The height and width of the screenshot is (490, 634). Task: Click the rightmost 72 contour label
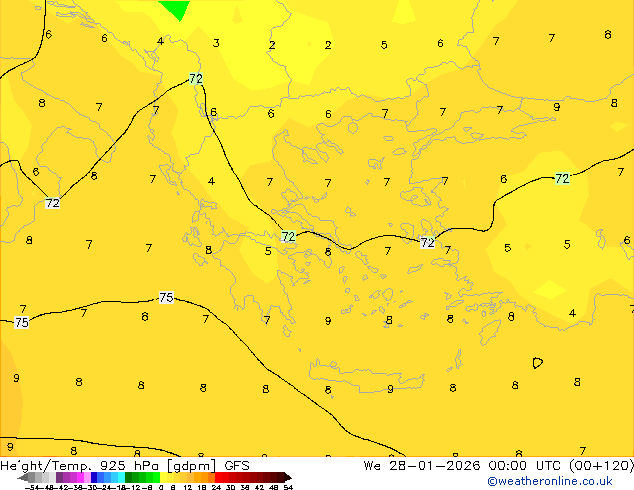click(x=562, y=178)
